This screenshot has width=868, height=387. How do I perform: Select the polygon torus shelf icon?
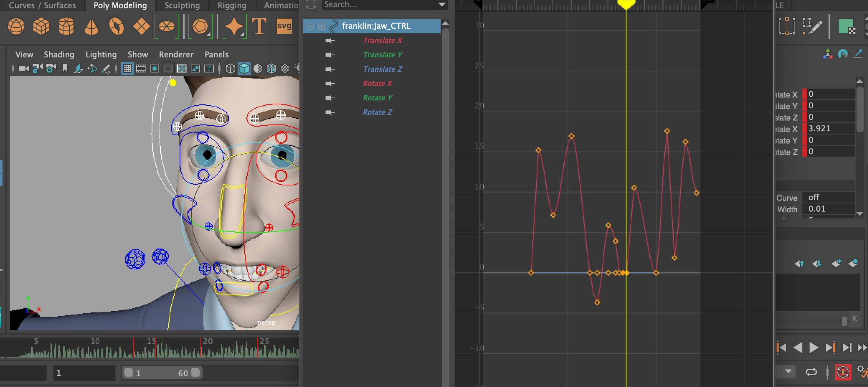tap(117, 26)
